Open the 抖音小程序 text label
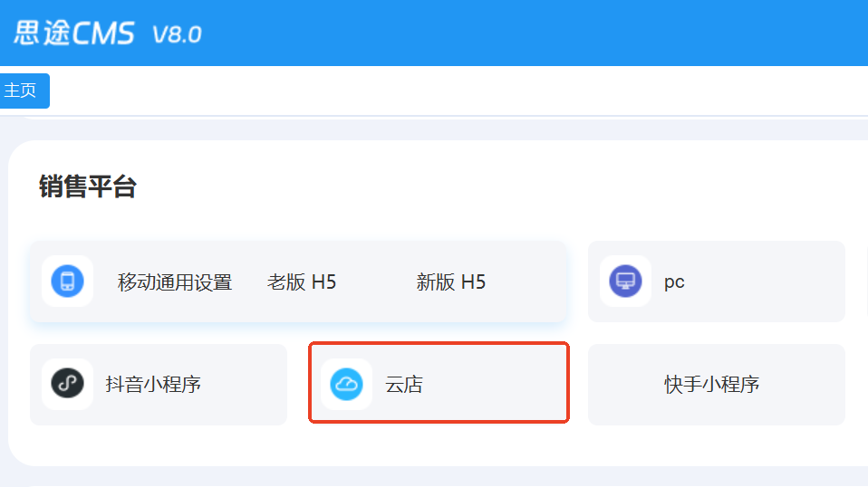The image size is (868, 487). [x=153, y=385]
